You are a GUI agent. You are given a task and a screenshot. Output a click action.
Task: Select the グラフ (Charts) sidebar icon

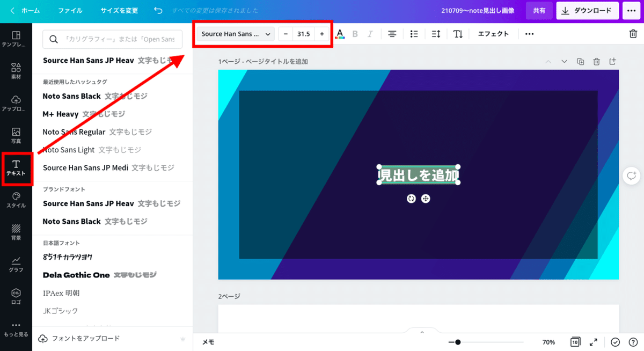(16, 264)
